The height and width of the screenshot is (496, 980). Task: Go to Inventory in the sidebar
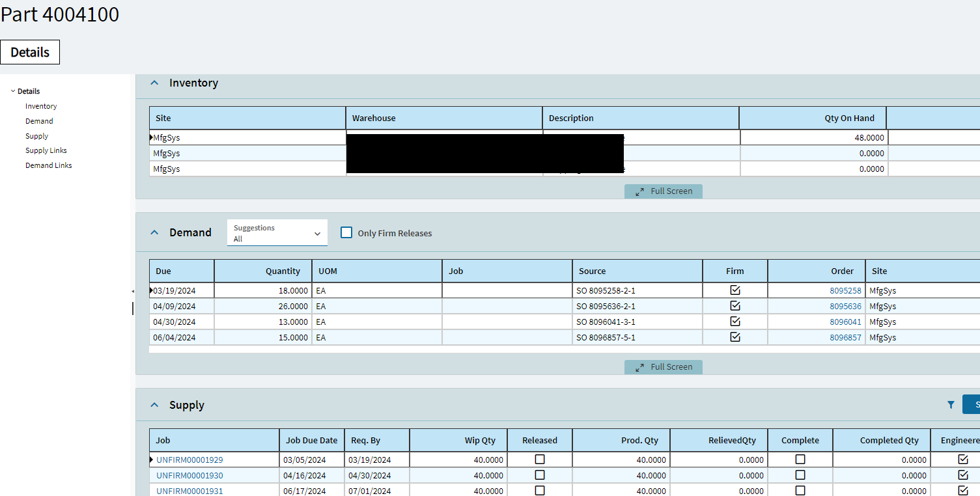click(x=41, y=106)
